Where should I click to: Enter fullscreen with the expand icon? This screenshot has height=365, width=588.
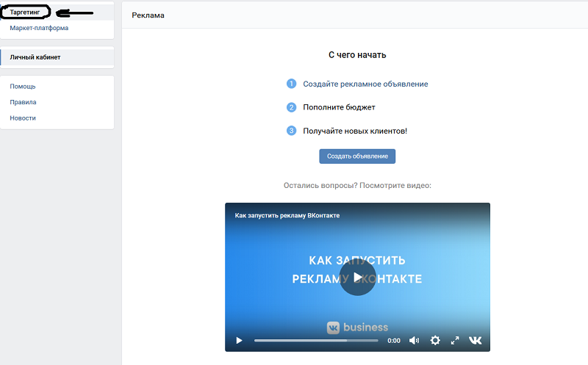tap(455, 340)
